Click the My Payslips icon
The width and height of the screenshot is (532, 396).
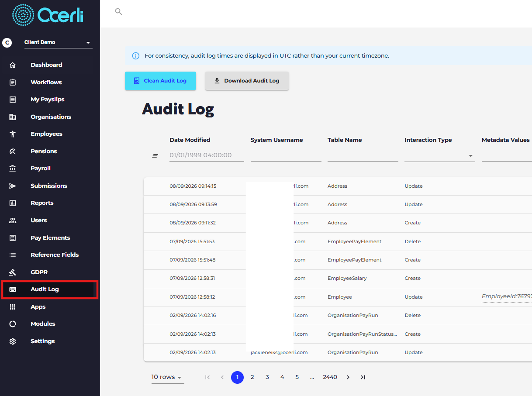[13, 100]
